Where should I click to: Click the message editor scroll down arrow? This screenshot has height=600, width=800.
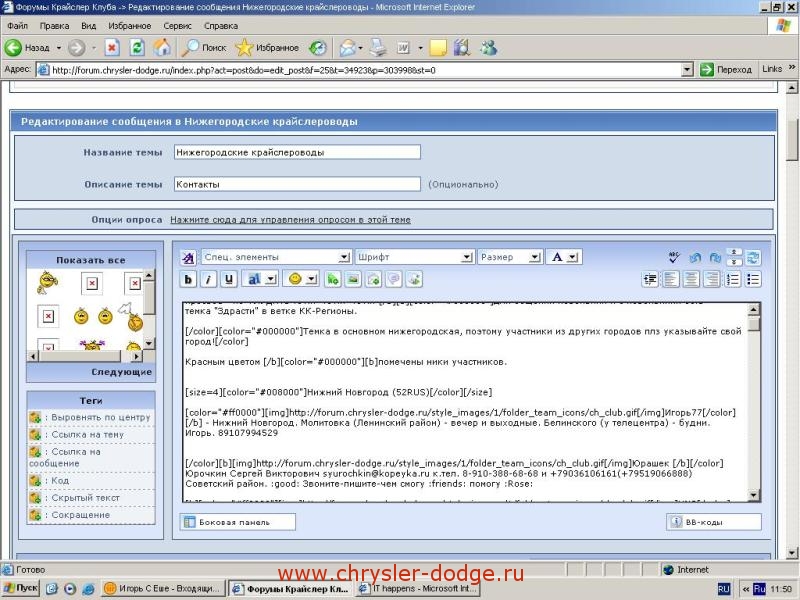tap(753, 495)
